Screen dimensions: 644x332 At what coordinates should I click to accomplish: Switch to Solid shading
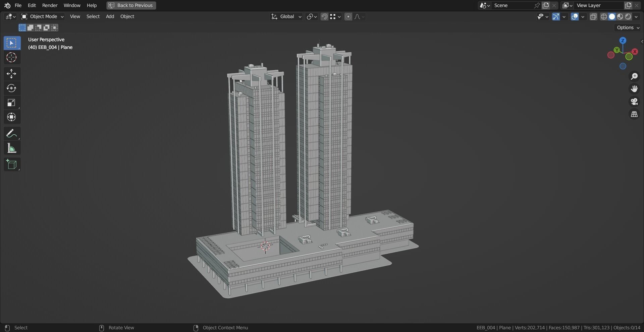pos(612,16)
